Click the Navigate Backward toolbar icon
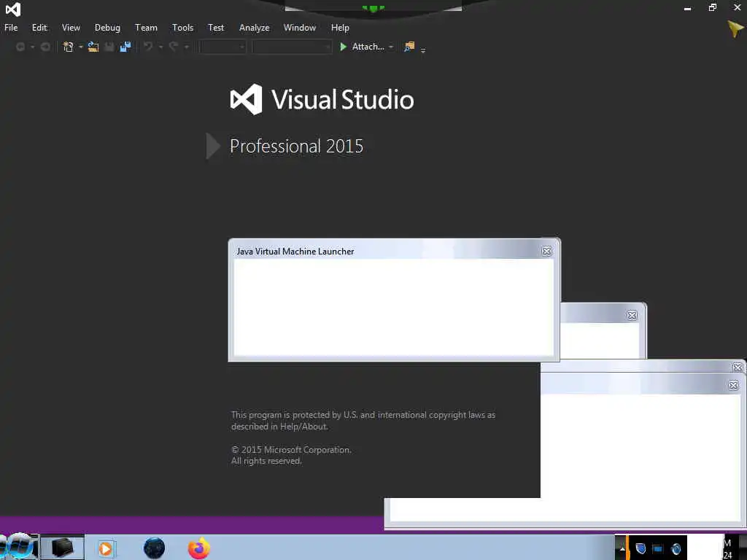The image size is (747, 560). click(x=20, y=47)
